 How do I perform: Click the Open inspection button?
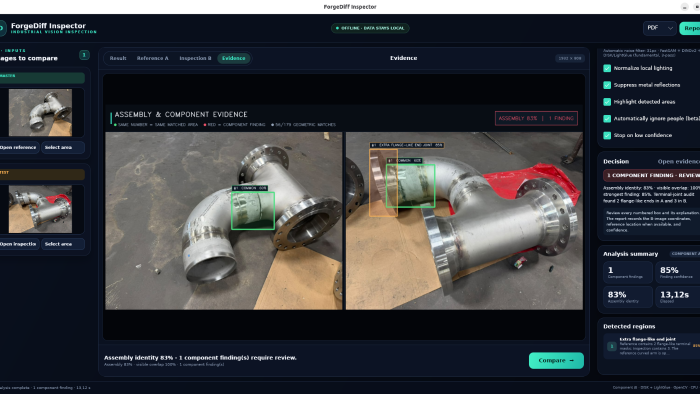point(19,244)
